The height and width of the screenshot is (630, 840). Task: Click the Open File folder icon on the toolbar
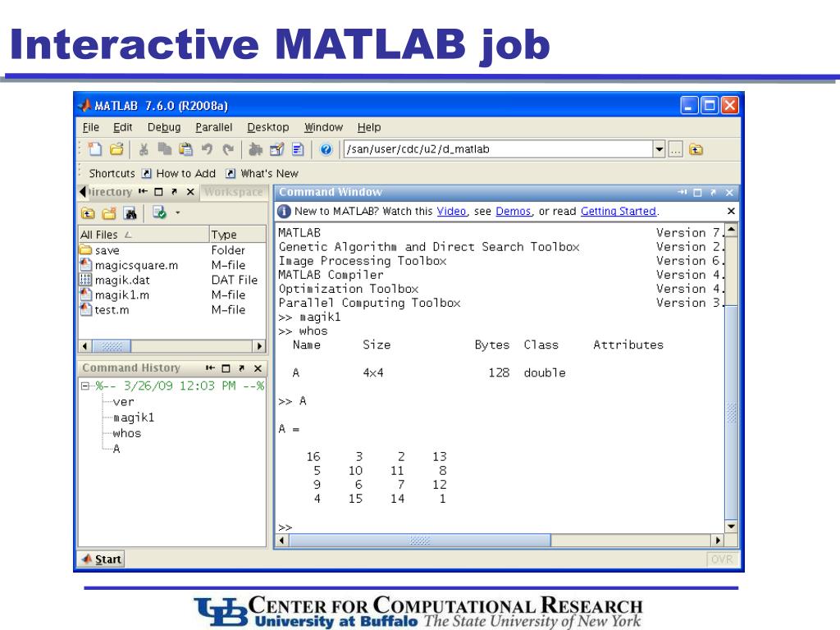click(x=116, y=149)
